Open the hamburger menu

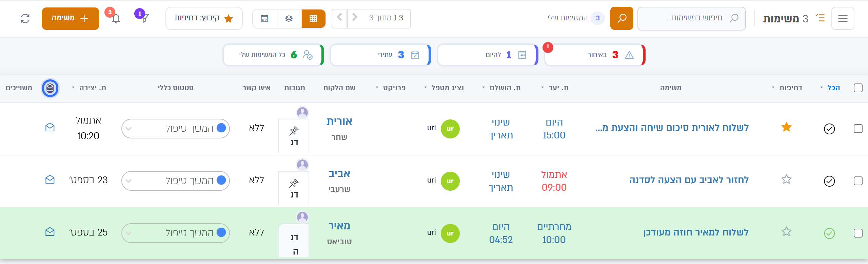click(843, 18)
